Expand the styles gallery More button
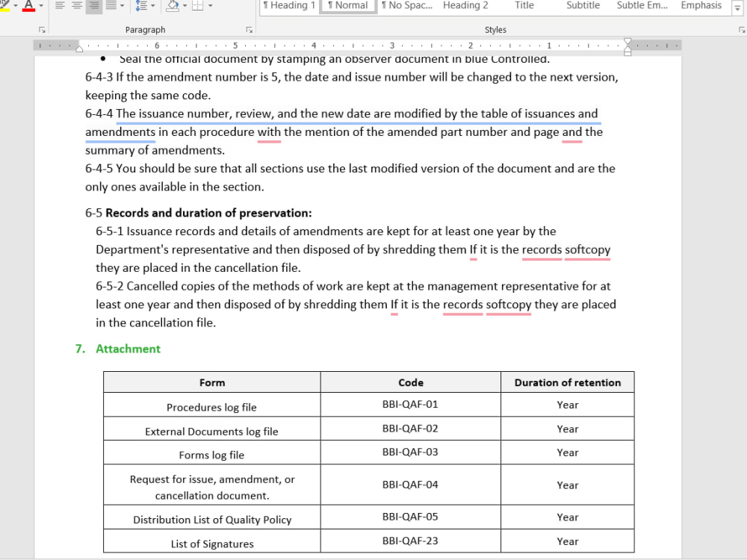747x560 pixels. tap(737, 7)
